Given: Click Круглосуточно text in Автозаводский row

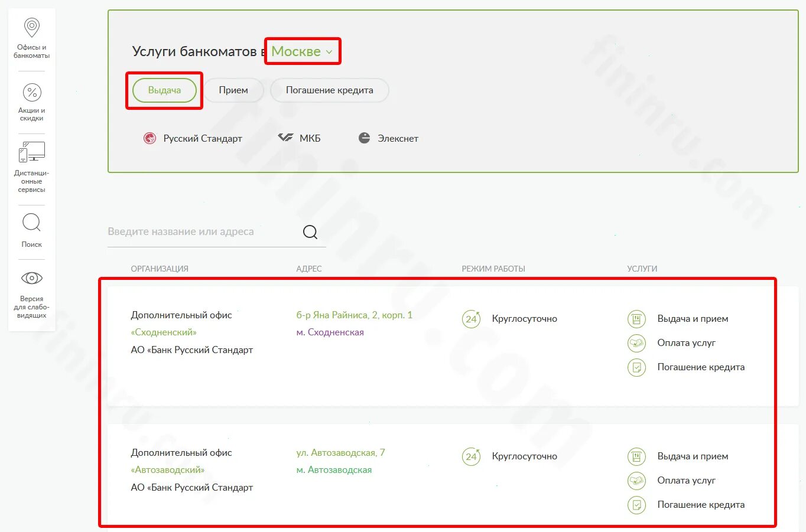Looking at the screenshot, I should point(525,456).
